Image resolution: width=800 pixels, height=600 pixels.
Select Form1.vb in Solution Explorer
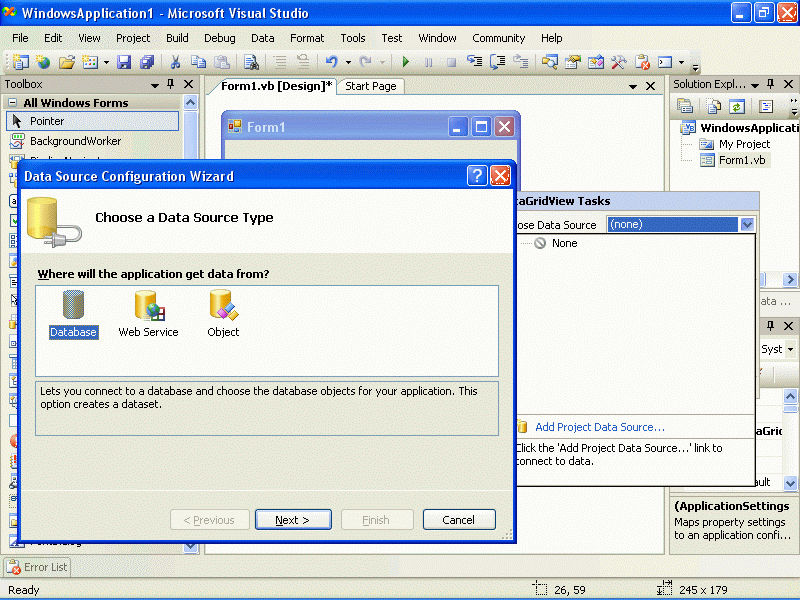[742, 160]
